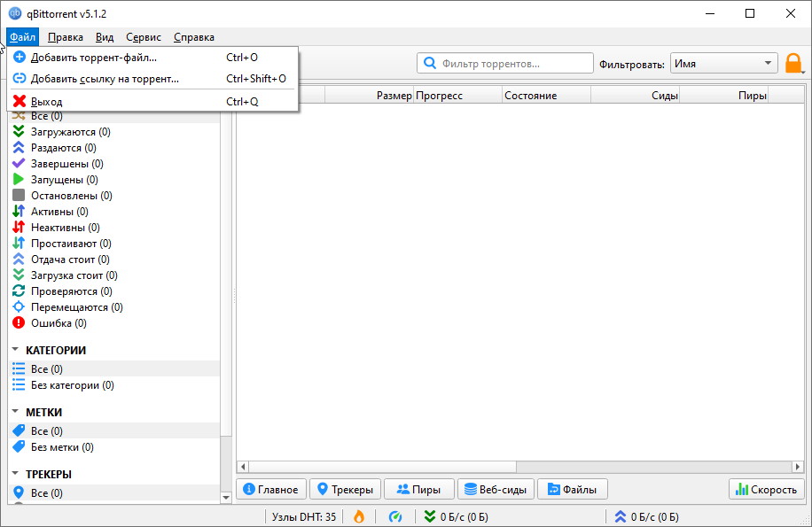Click tag icon beside Без метки
Image resolution: width=812 pixels, height=527 pixels.
[19, 446]
